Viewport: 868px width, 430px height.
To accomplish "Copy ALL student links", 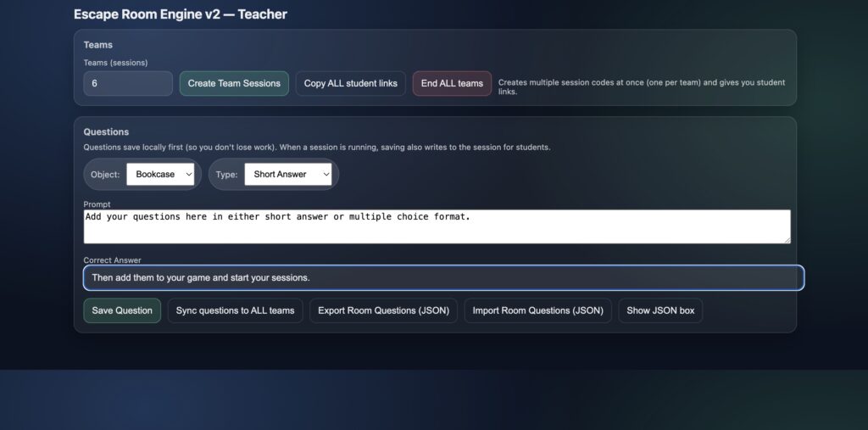I will (x=350, y=83).
